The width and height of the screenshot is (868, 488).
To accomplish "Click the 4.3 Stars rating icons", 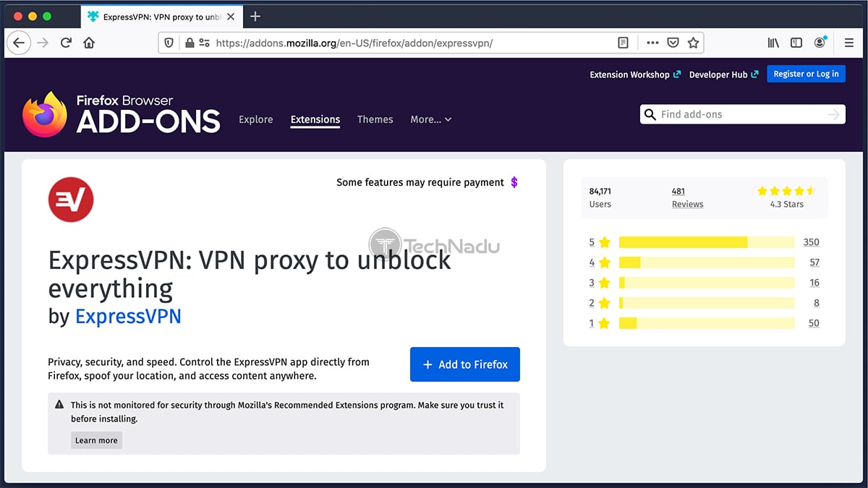I will tap(786, 191).
